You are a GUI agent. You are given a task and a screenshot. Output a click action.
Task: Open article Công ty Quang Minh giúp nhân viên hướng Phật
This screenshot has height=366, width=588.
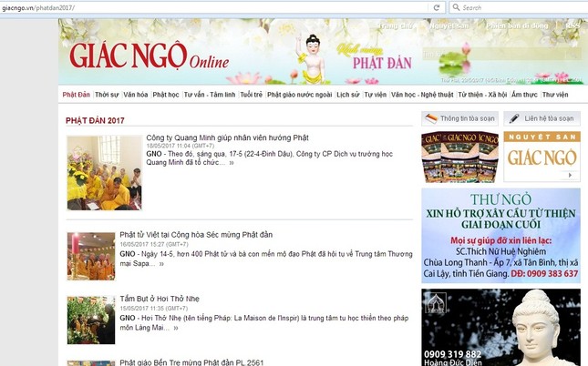[227, 137]
